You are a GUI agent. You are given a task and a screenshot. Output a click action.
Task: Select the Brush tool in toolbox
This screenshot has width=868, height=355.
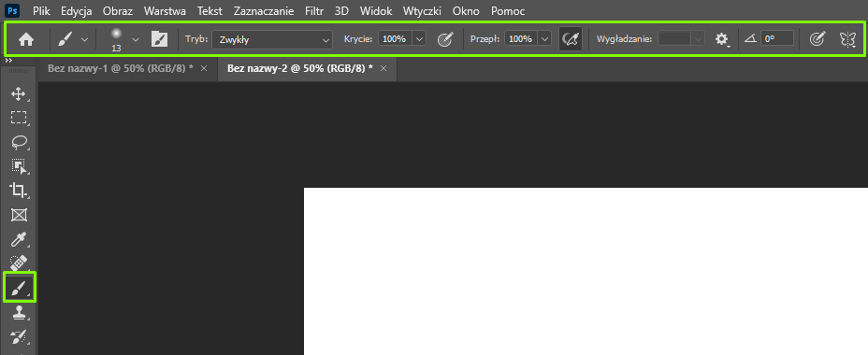pyautogui.click(x=20, y=287)
